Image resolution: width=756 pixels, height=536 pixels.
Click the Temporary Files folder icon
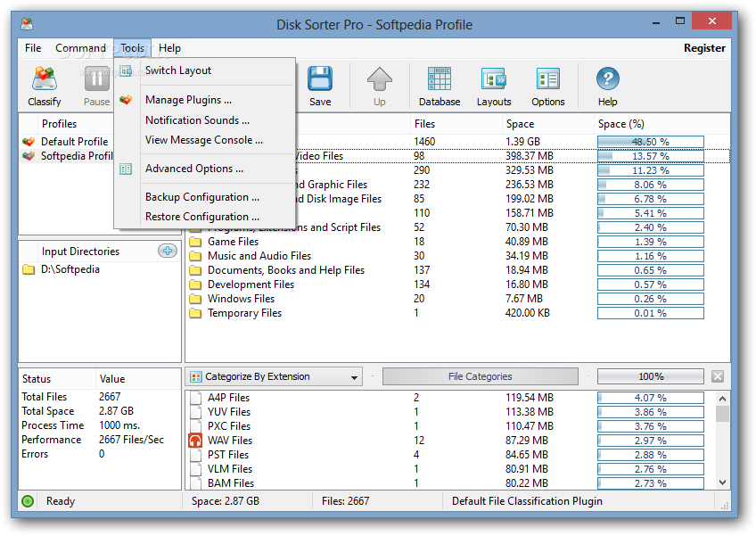195,313
